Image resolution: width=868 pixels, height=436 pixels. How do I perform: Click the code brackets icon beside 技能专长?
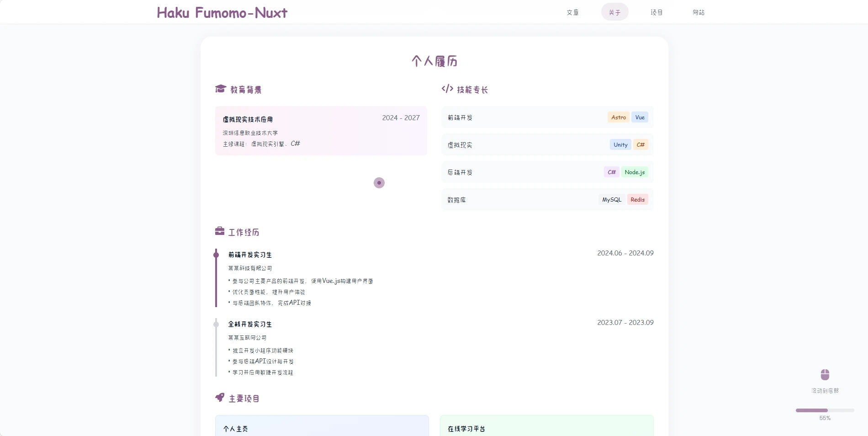point(447,89)
